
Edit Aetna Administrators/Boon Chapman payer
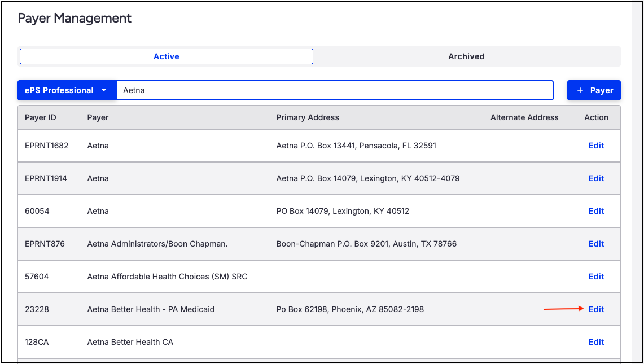pyautogui.click(x=596, y=244)
